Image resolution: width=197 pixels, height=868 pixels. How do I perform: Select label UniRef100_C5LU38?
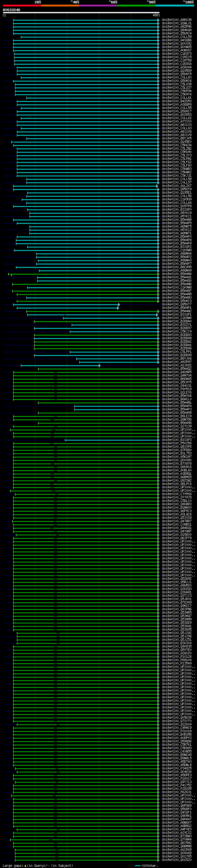(177, 84)
